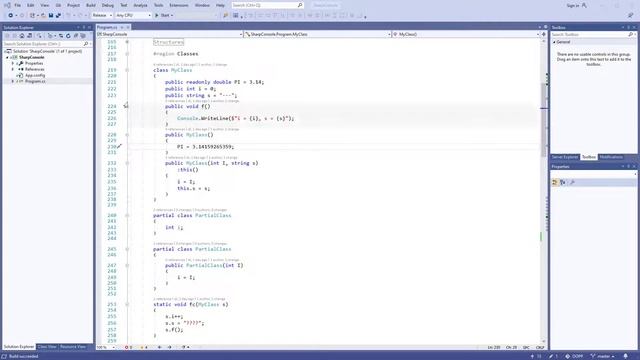Click the Save icon in the main toolbar
Screen dimensions: 640x360
click(51, 16)
